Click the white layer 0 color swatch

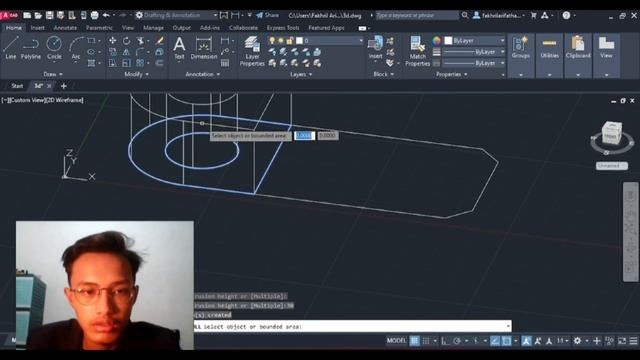(299, 40)
